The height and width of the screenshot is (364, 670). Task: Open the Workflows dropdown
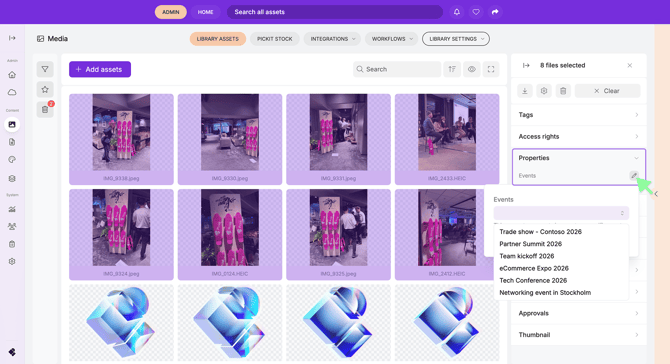(392, 39)
